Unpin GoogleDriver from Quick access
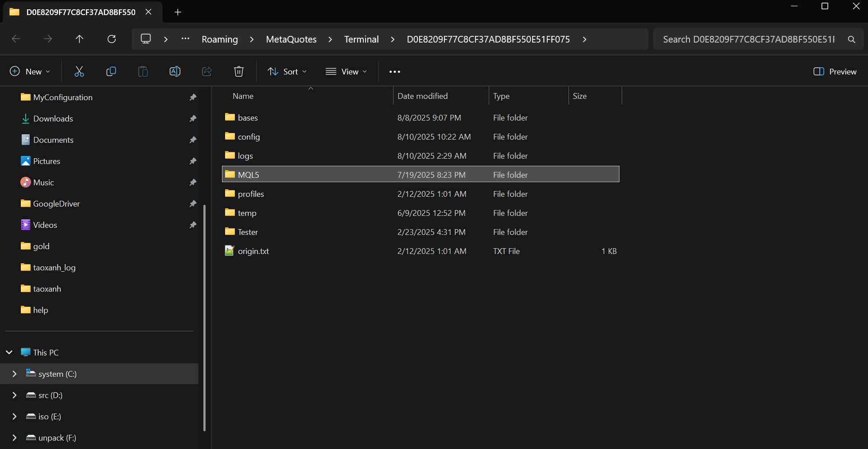The height and width of the screenshot is (449, 868). (193, 204)
